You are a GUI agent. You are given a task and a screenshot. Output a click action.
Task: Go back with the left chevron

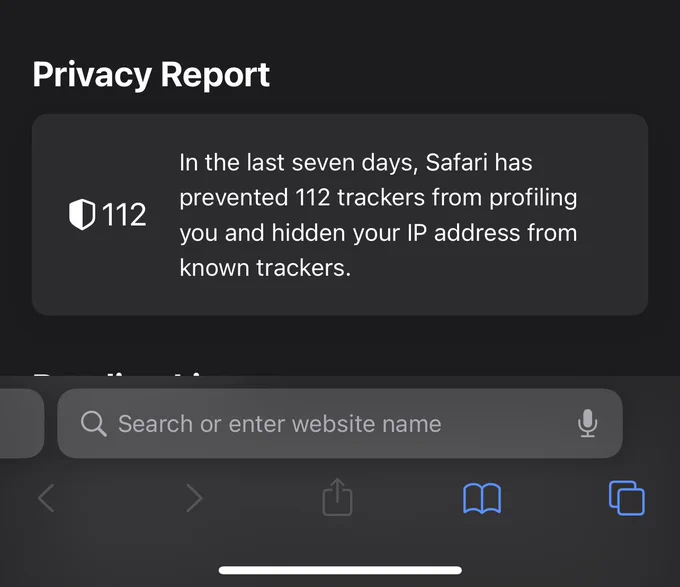coord(46,498)
